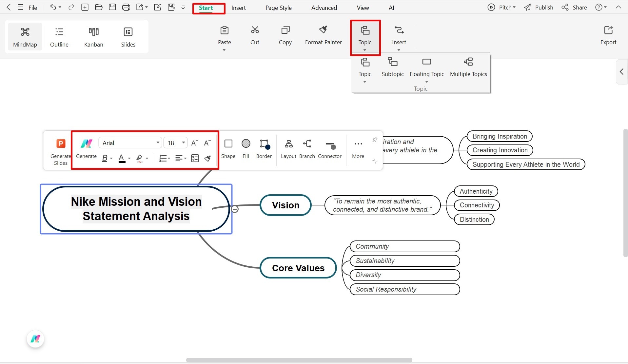Expand the right side panel
The width and height of the screenshot is (628, 364).
[x=622, y=71]
